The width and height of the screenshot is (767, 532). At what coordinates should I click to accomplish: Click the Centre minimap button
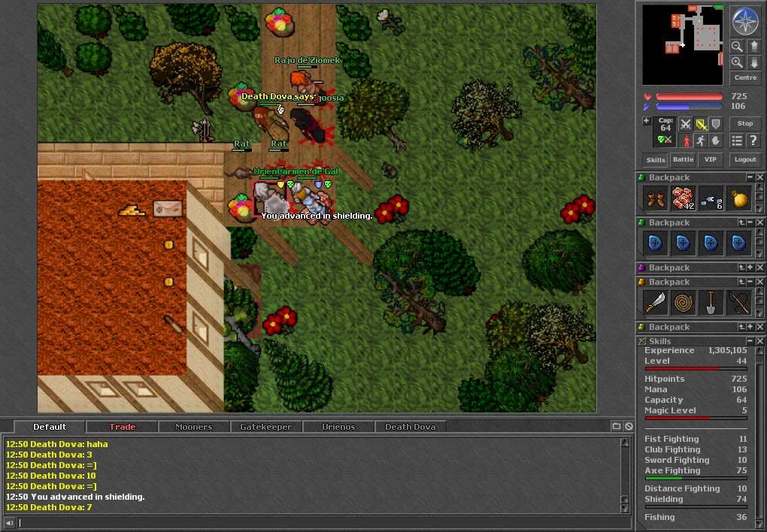[x=745, y=77]
